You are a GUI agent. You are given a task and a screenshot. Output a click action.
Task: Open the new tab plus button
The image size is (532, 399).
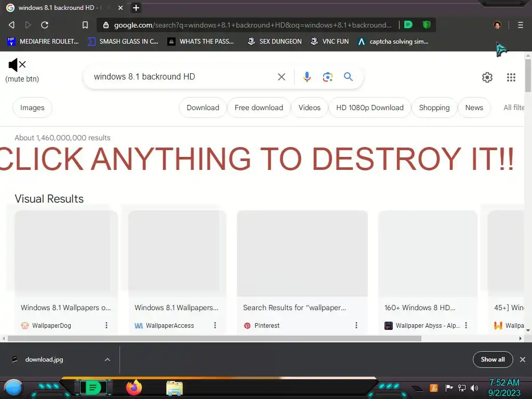pyautogui.click(x=136, y=8)
